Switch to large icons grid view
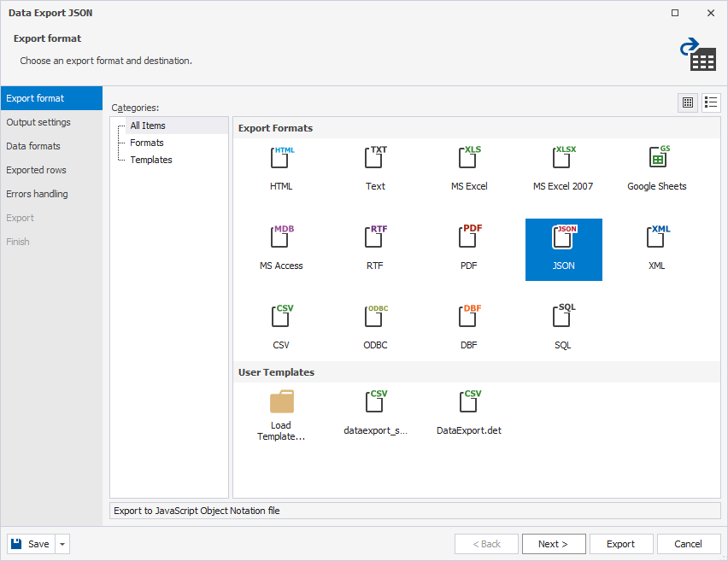Viewport: 728px width, 561px height. click(x=688, y=102)
